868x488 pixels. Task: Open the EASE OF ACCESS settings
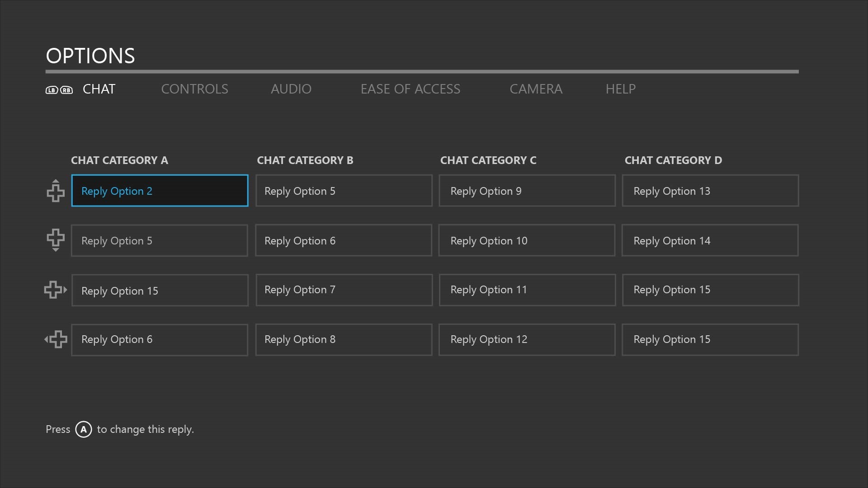pyautogui.click(x=410, y=88)
